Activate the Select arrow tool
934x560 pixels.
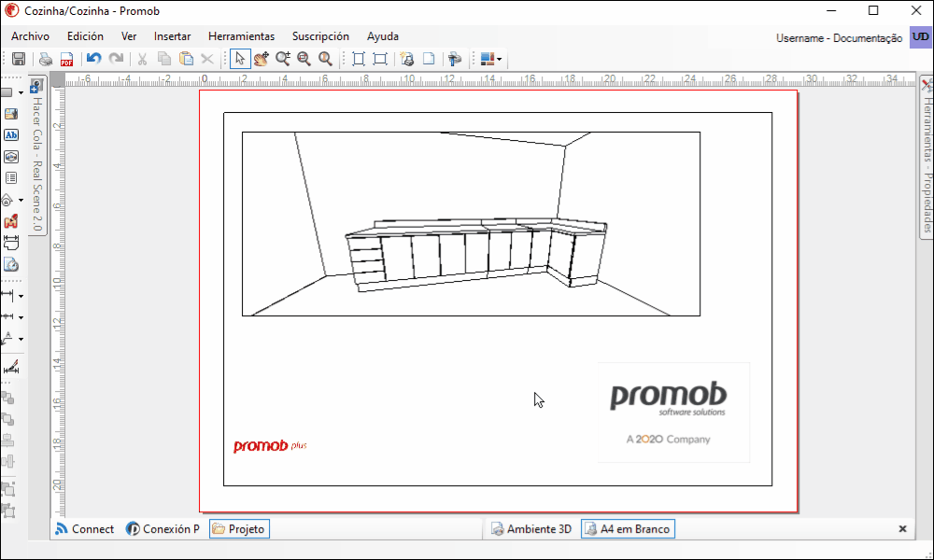[x=240, y=59]
